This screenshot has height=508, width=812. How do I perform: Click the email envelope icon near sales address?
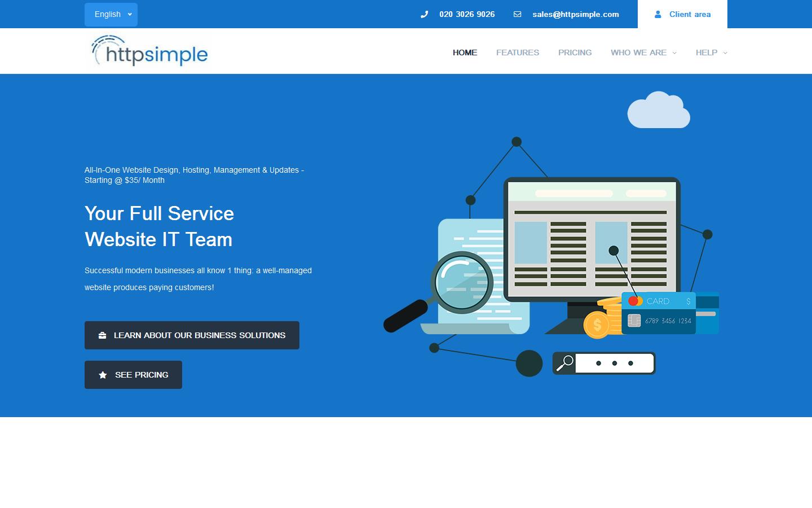(517, 14)
